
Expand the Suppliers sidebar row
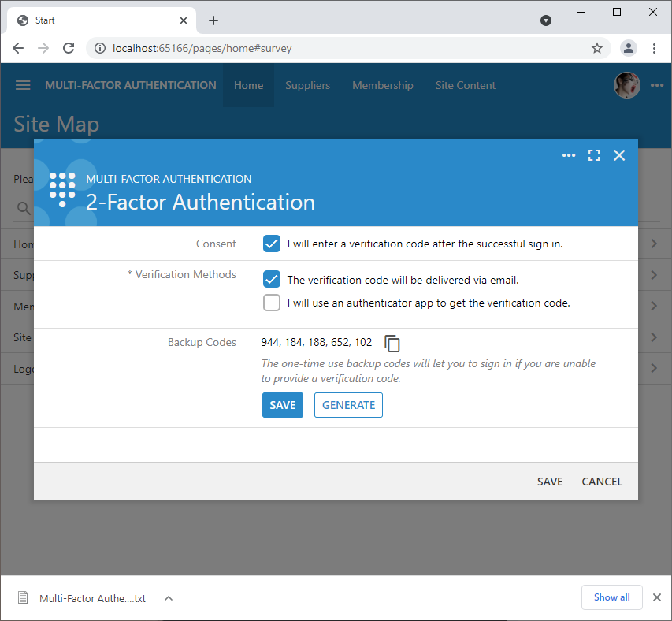[x=654, y=274]
